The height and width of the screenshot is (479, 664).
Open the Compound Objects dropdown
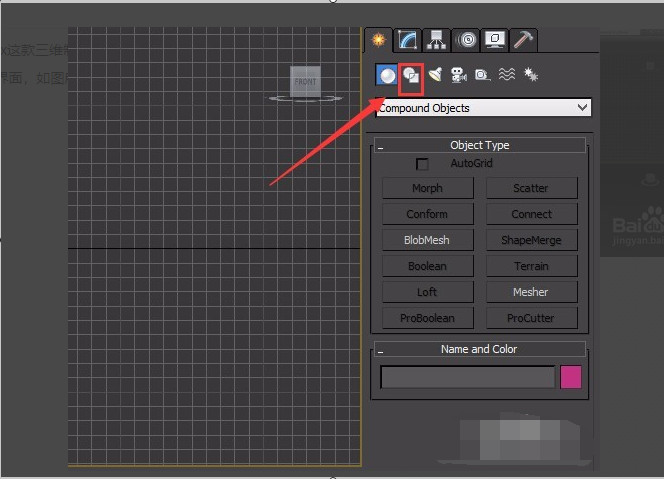[483, 108]
